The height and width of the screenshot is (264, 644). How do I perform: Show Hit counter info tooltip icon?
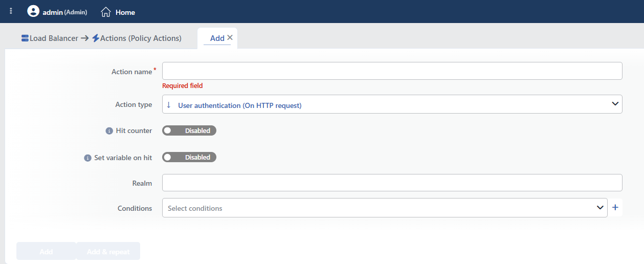point(109,131)
